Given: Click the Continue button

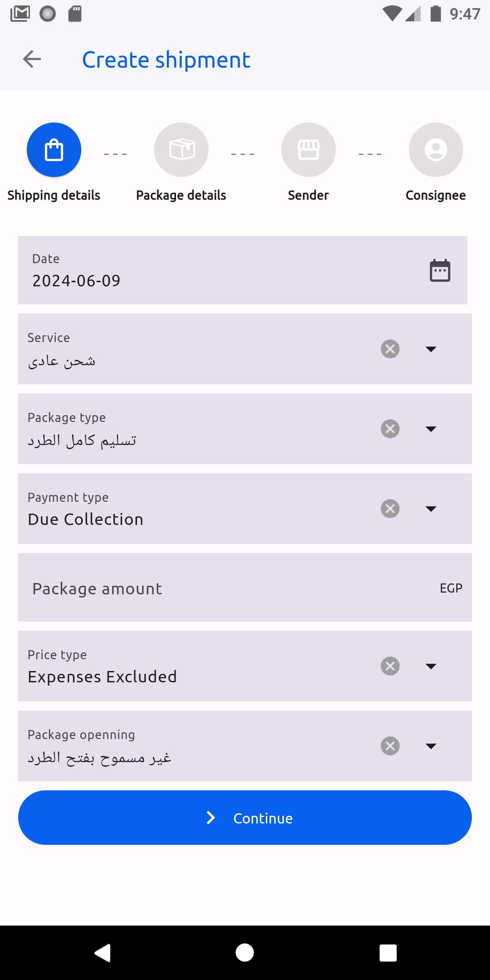Looking at the screenshot, I should [245, 818].
